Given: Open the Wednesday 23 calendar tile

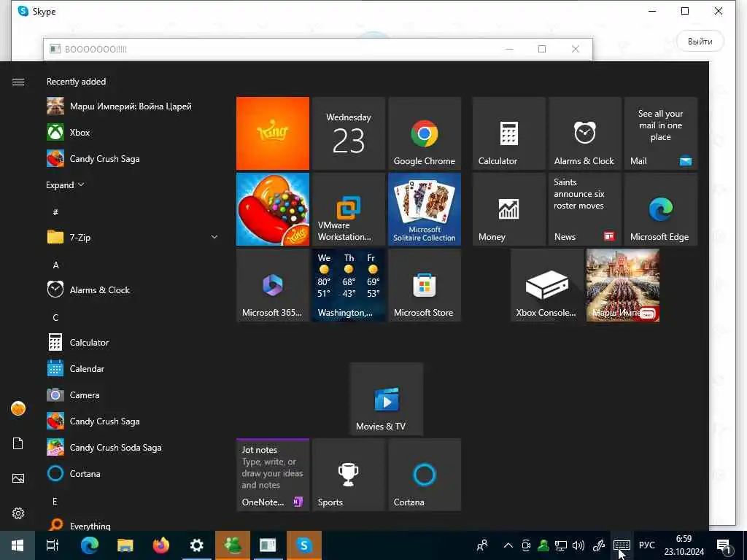Looking at the screenshot, I should [x=349, y=133].
